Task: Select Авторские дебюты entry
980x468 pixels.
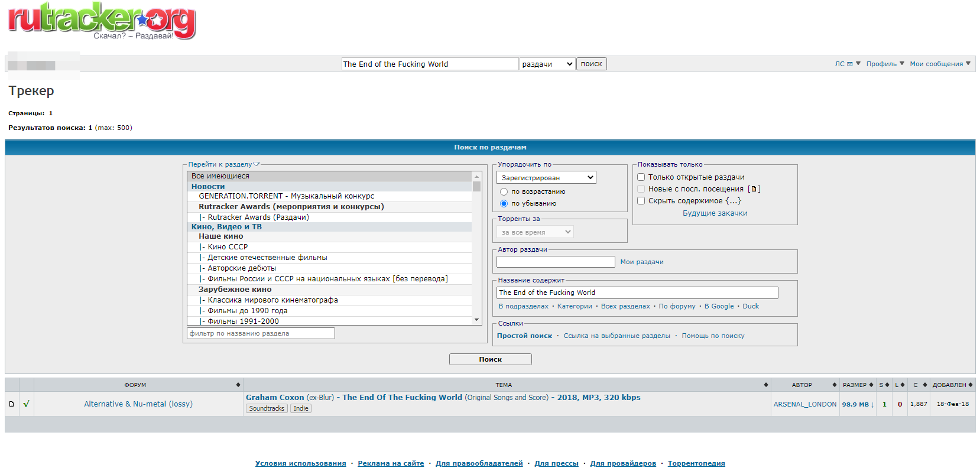Action: tap(329, 268)
